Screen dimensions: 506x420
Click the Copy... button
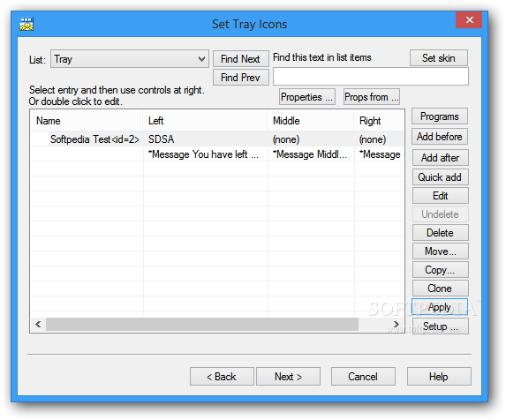[x=440, y=270]
